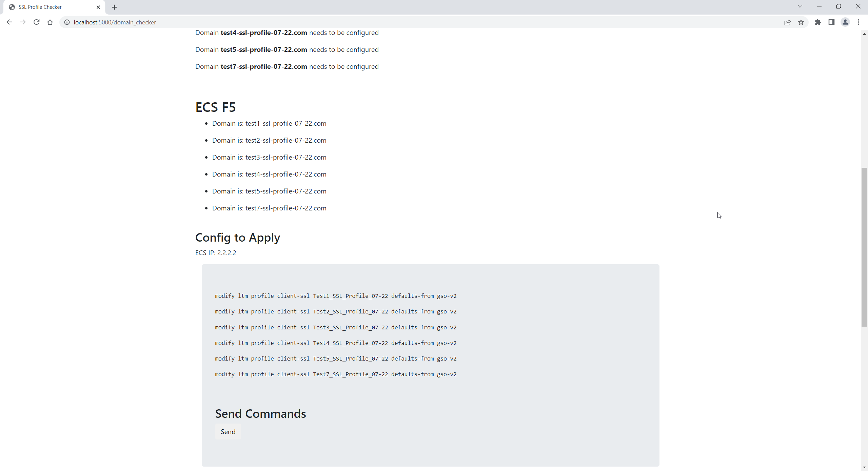Open the Extensions puzzle icon
Image resolution: width=868 pixels, height=471 pixels.
tap(818, 22)
